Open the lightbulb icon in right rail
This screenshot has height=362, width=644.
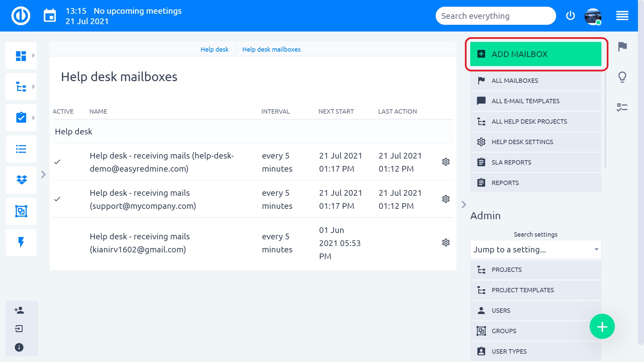(622, 77)
